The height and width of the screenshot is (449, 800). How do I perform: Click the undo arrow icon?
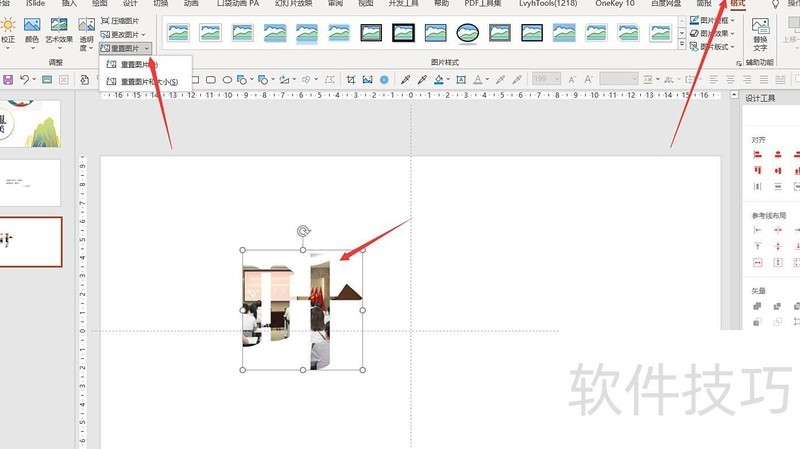click(25, 79)
